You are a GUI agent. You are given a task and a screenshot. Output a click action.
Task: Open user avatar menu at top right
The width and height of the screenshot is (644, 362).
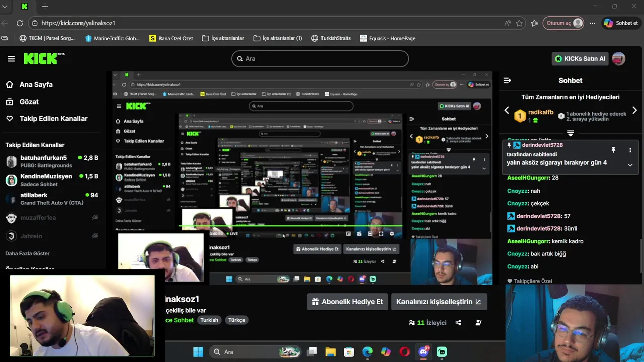click(618, 59)
